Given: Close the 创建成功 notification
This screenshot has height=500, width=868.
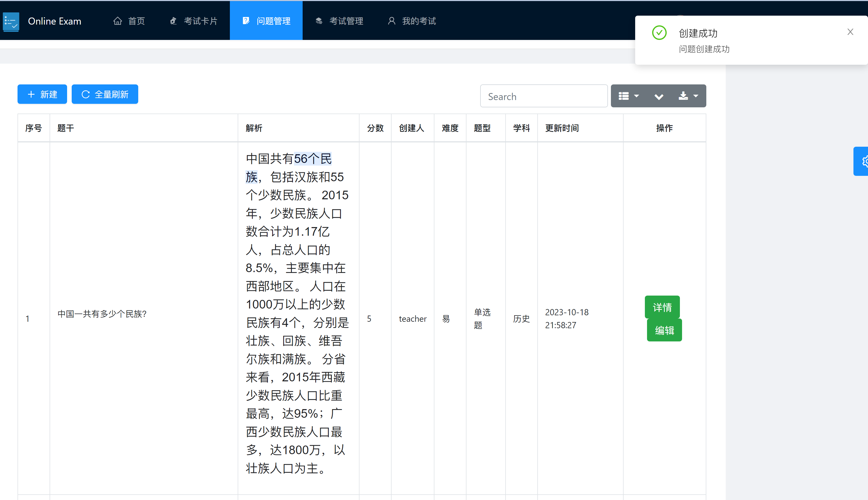Looking at the screenshot, I should point(850,32).
